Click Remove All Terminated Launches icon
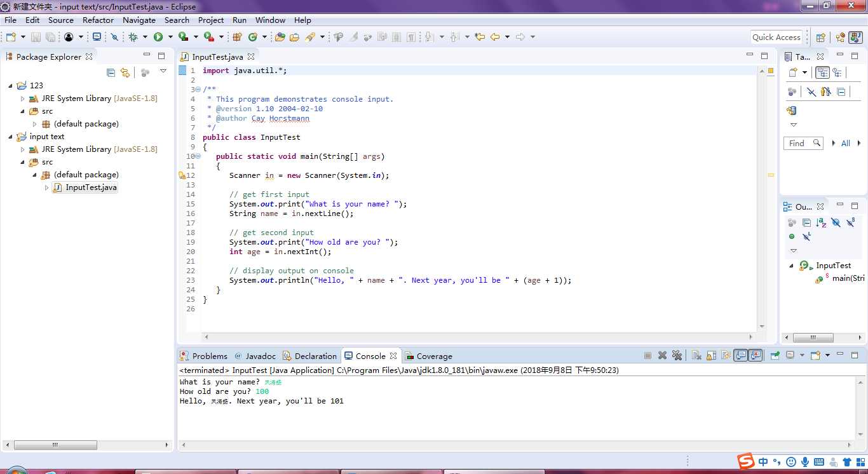This screenshot has height=474, width=868. [677, 356]
